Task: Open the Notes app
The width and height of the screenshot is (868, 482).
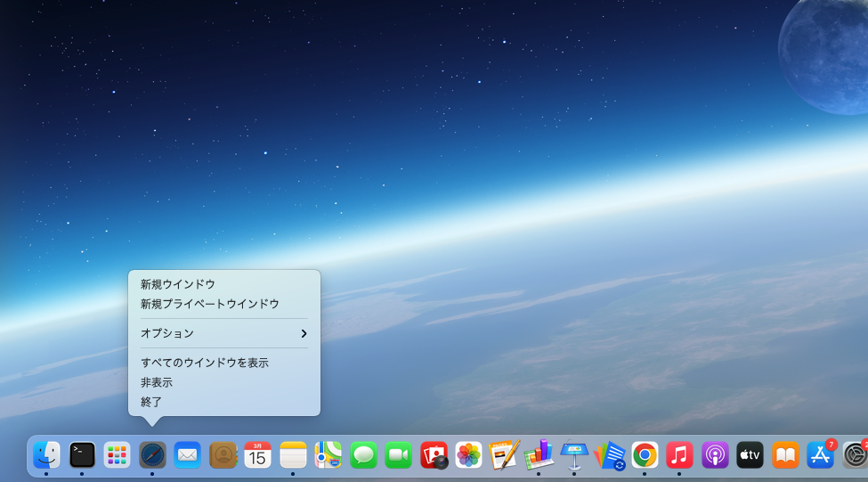Action: coord(293,455)
